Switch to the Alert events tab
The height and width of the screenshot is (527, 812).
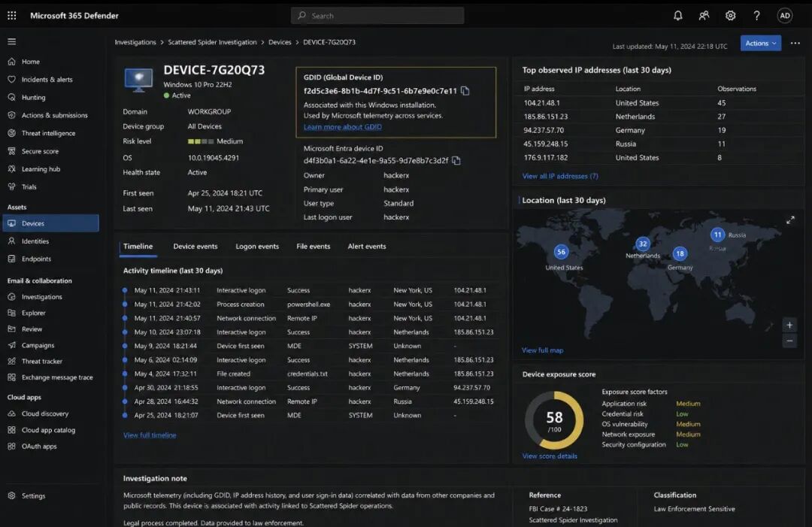point(367,247)
